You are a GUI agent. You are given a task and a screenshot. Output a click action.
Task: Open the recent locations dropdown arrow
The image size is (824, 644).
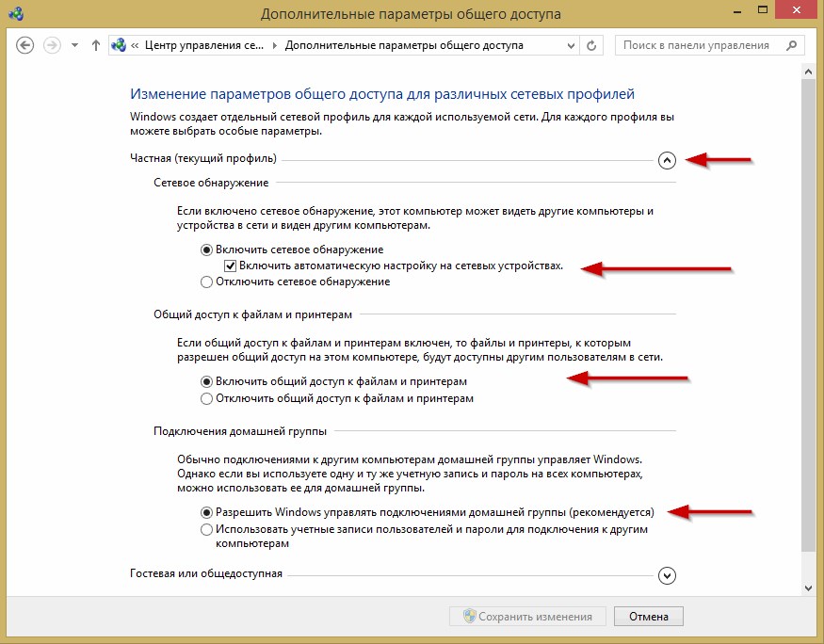(x=74, y=45)
